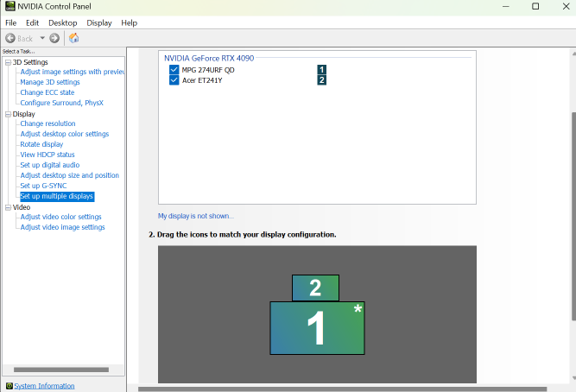Screen dimensions: 576x392
Task: Open the Desktop menu
Action: [62, 22]
